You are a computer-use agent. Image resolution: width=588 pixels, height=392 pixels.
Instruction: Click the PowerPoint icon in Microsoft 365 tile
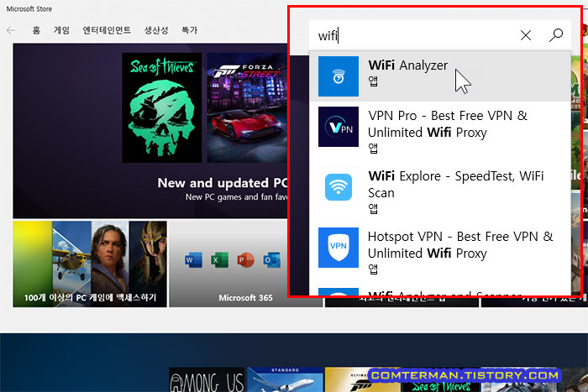pyautogui.click(x=245, y=259)
